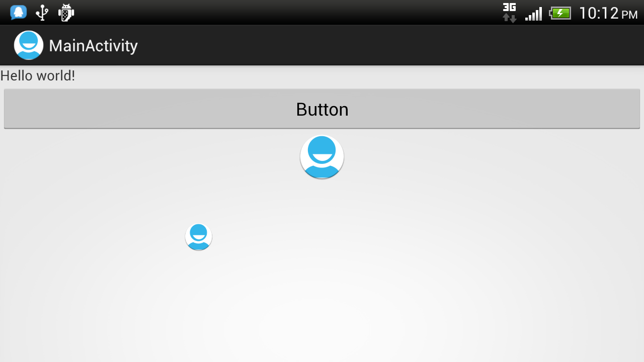This screenshot has height=362, width=644.
Task: Tap the signal strength bars
Action: point(534,14)
